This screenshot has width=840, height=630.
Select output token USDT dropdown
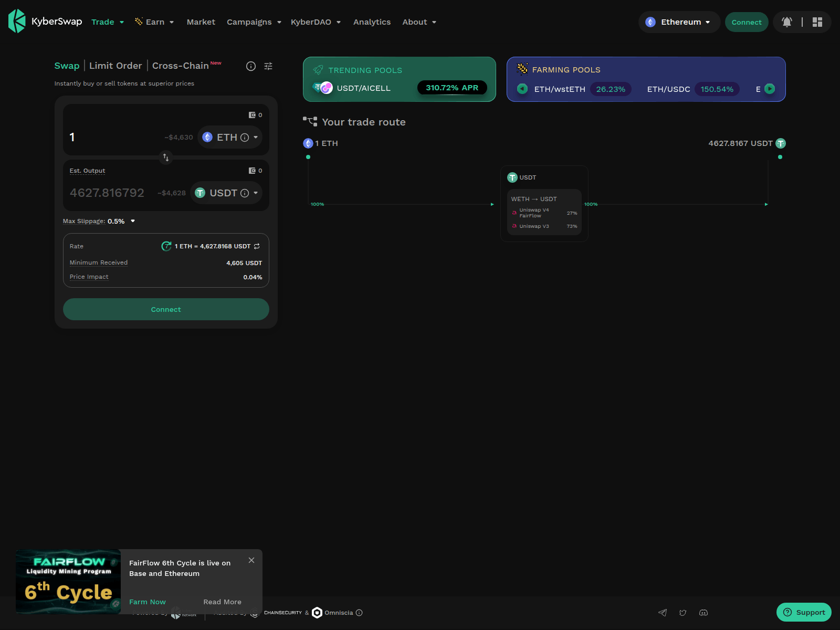[226, 193]
